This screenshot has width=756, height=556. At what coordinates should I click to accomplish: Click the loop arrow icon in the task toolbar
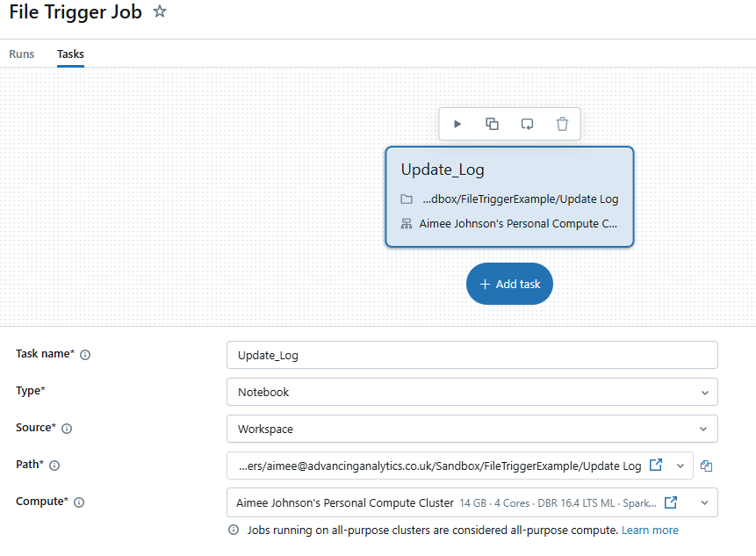pyautogui.click(x=527, y=124)
